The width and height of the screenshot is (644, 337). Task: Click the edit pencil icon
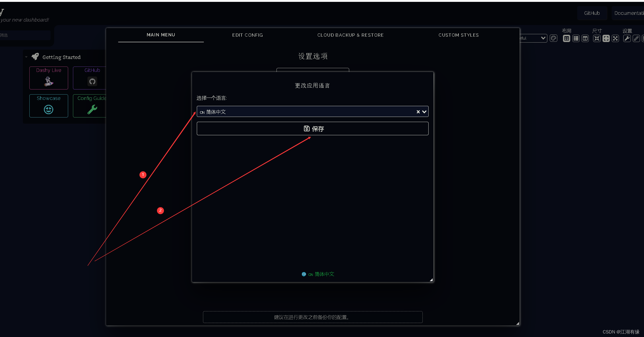tap(636, 38)
